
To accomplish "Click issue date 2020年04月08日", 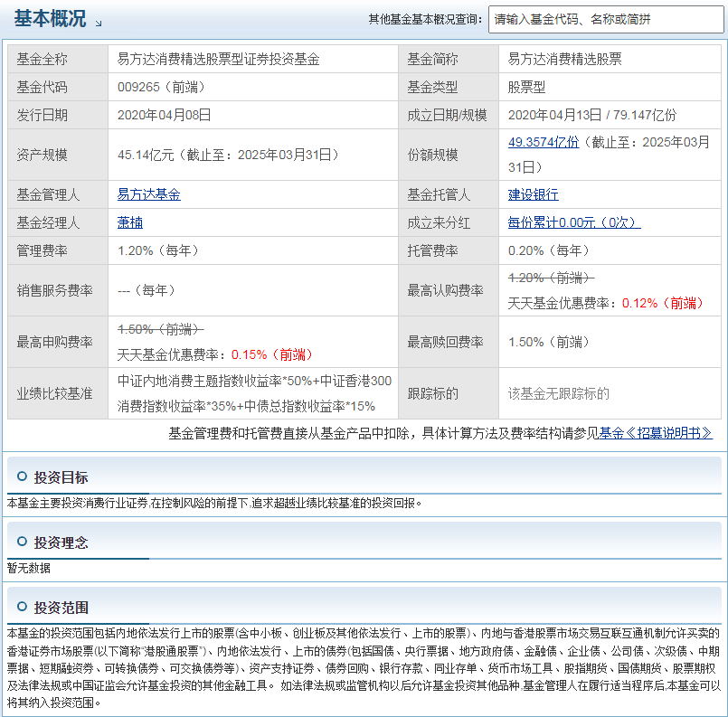I will tap(164, 115).
